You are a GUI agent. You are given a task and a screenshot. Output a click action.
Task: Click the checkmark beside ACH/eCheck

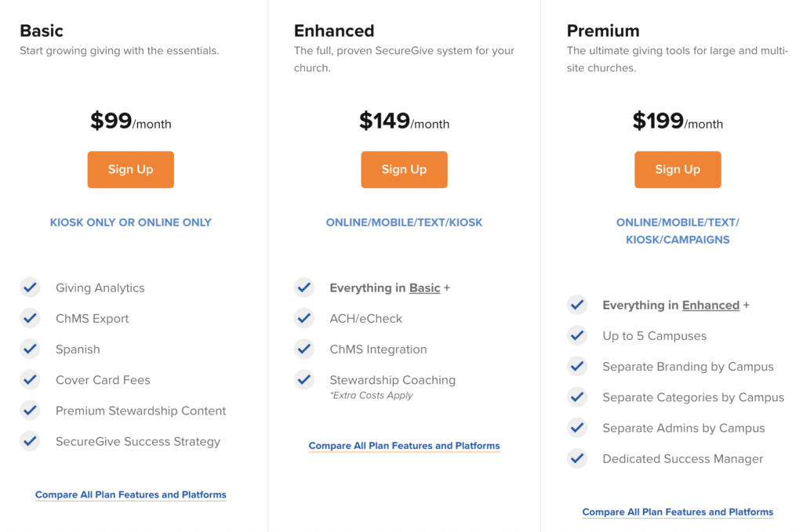coord(304,318)
